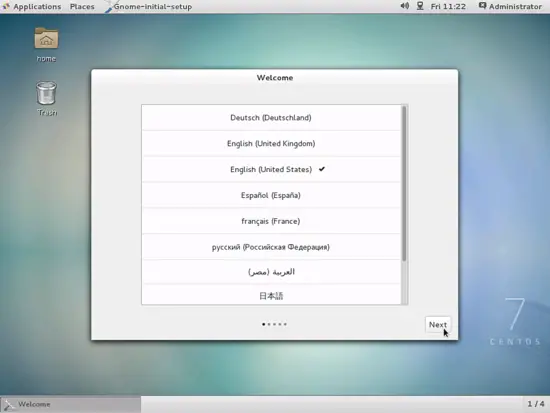Click the volume speaker icon in top panel
This screenshot has width=550, height=413.
(x=404, y=6)
